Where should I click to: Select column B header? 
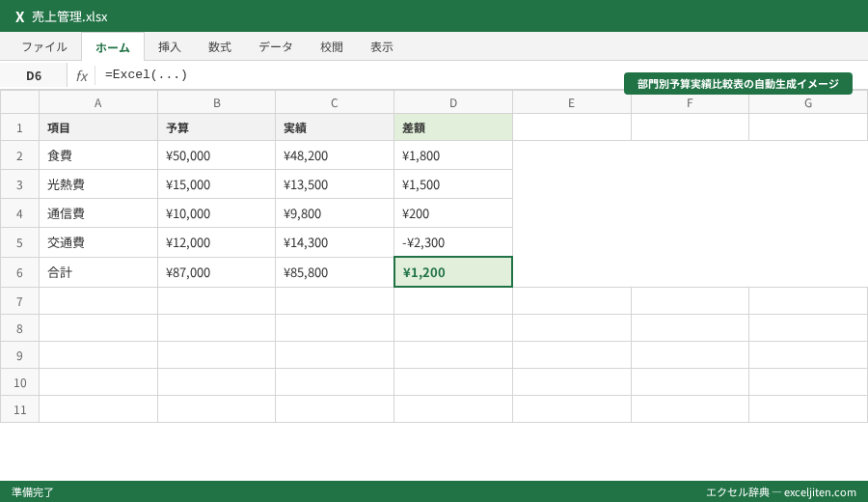point(216,102)
